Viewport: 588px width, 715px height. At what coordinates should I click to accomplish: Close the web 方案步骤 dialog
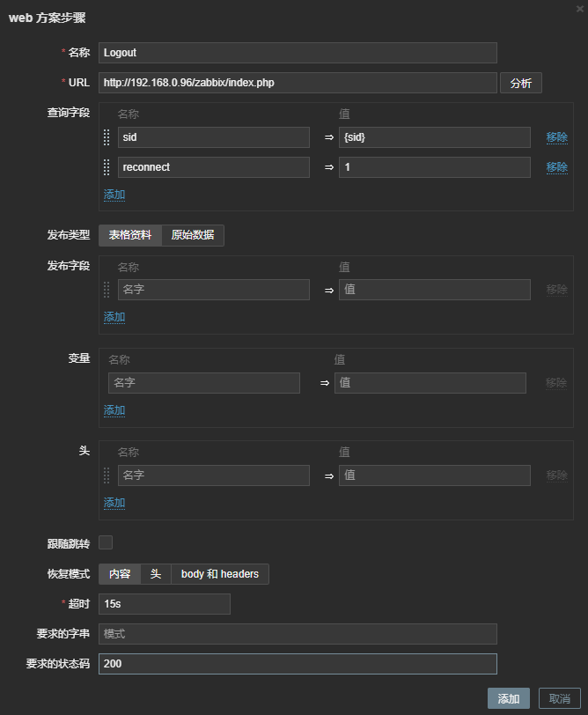pyautogui.click(x=578, y=8)
